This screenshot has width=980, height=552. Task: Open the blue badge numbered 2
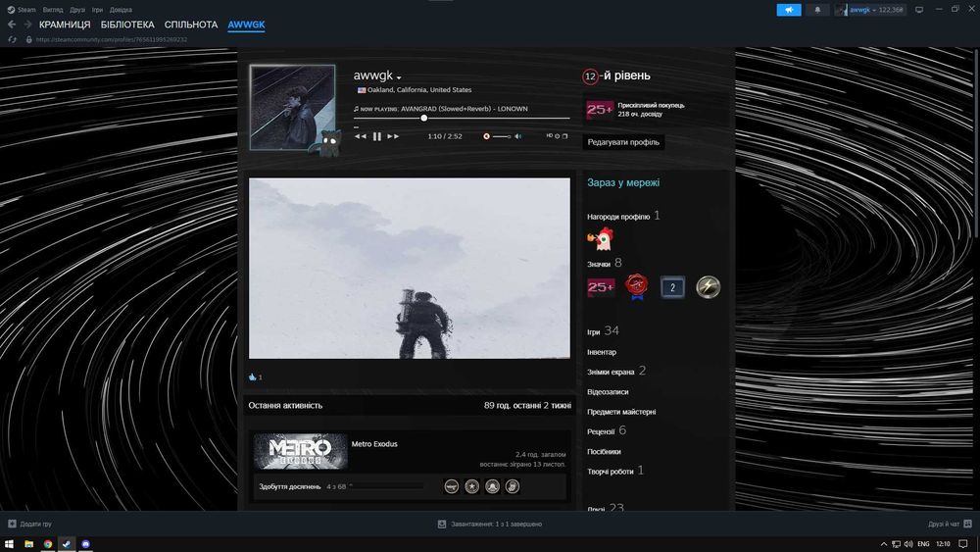[x=672, y=287]
